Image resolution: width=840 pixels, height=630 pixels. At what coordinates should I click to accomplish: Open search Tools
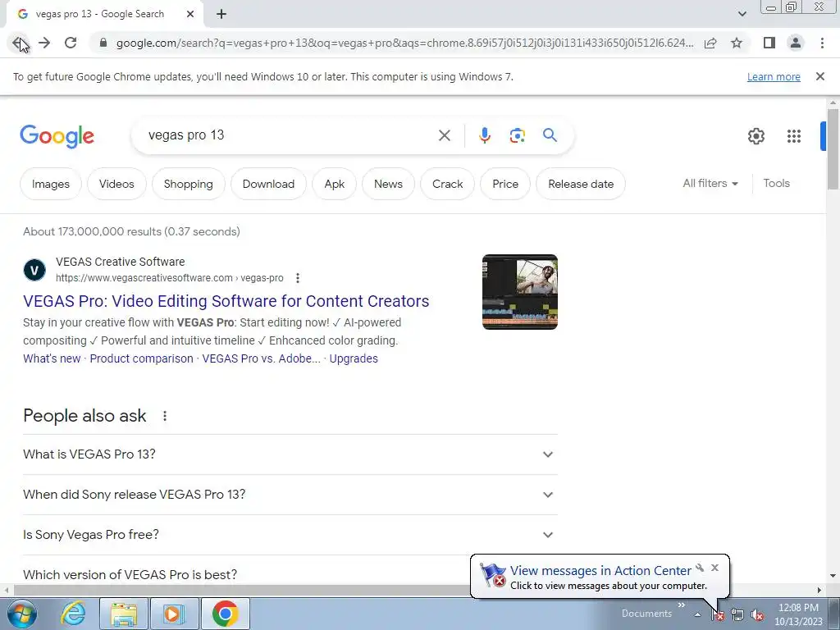tap(776, 183)
